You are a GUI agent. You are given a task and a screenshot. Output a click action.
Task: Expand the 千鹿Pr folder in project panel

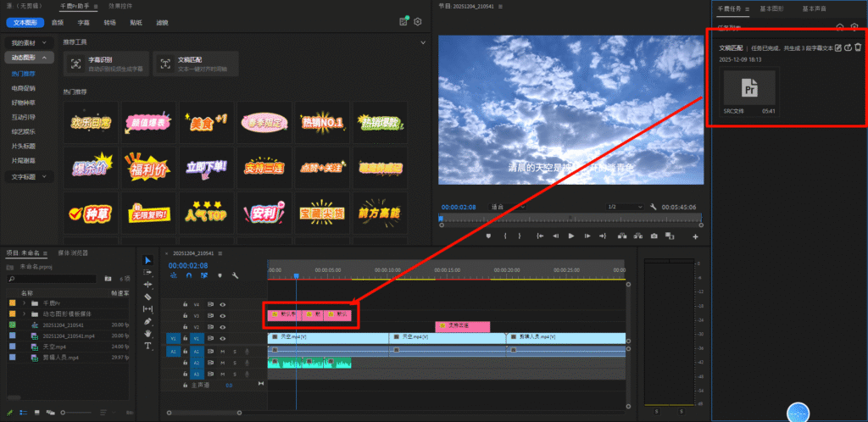(x=25, y=303)
